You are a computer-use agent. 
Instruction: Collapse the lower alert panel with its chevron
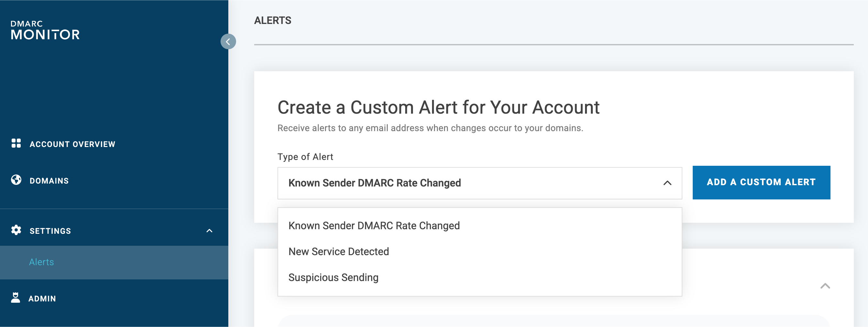tap(825, 285)
